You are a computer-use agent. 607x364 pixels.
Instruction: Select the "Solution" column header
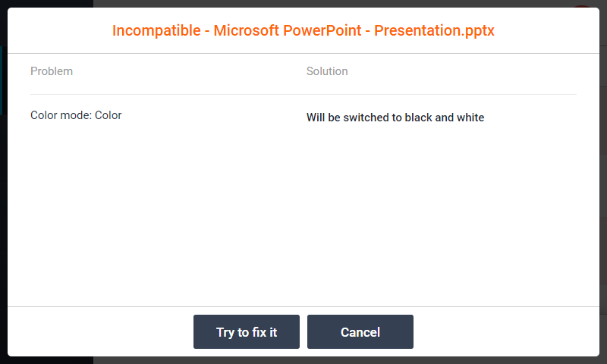[327, 71]
